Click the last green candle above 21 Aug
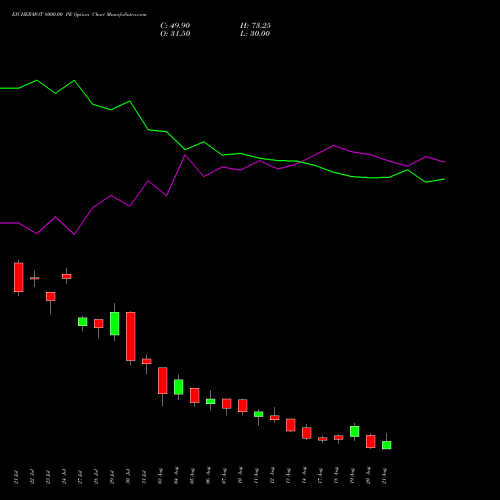This screenshot has width=500, height=500. [x=387, y=445]
